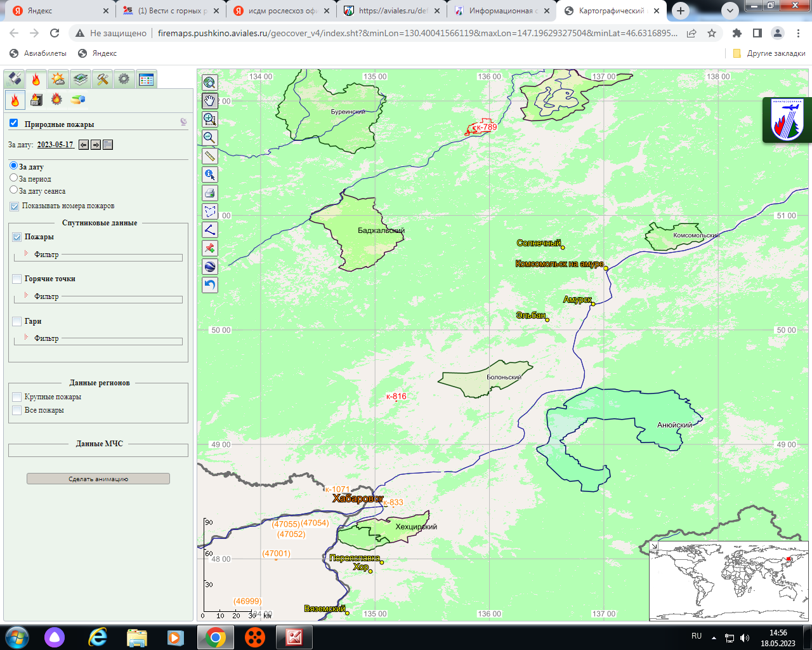Open Google Chrome from the taskbar

point(215,637)
